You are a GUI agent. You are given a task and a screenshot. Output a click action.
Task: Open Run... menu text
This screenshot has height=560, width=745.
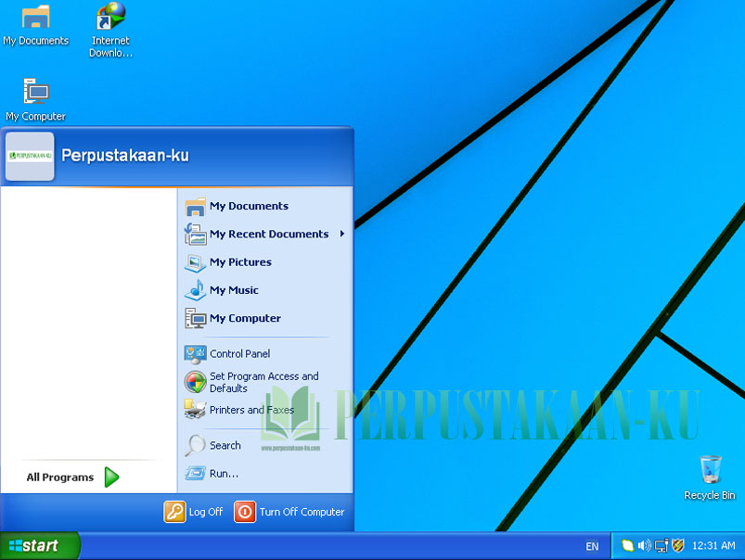(224, 474)
